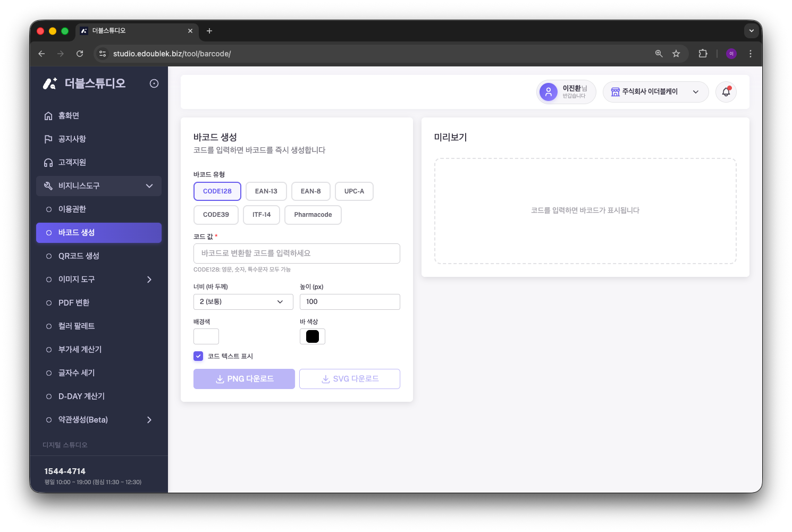
Task: Click the wrench icon beside 비지니스도구
Action: pos(48,186)
